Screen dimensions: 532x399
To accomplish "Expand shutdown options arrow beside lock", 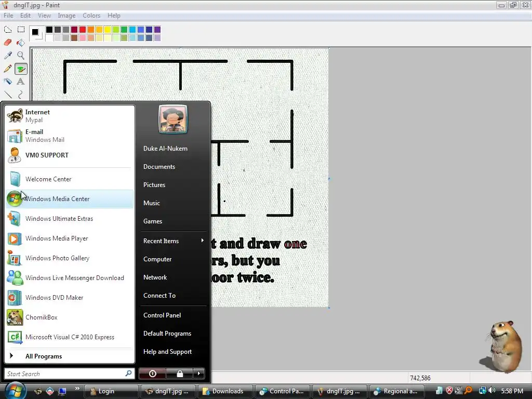I will click(x=199, y=374).
